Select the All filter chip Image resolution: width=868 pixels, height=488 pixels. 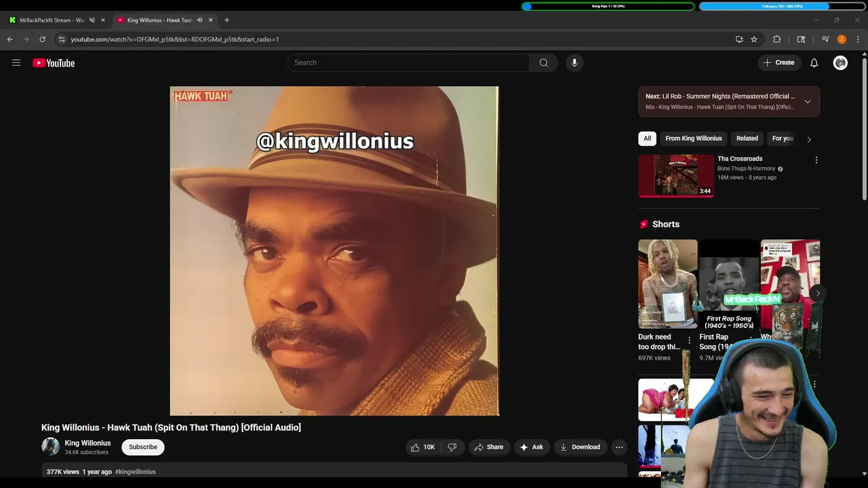(x=647, y=138)
